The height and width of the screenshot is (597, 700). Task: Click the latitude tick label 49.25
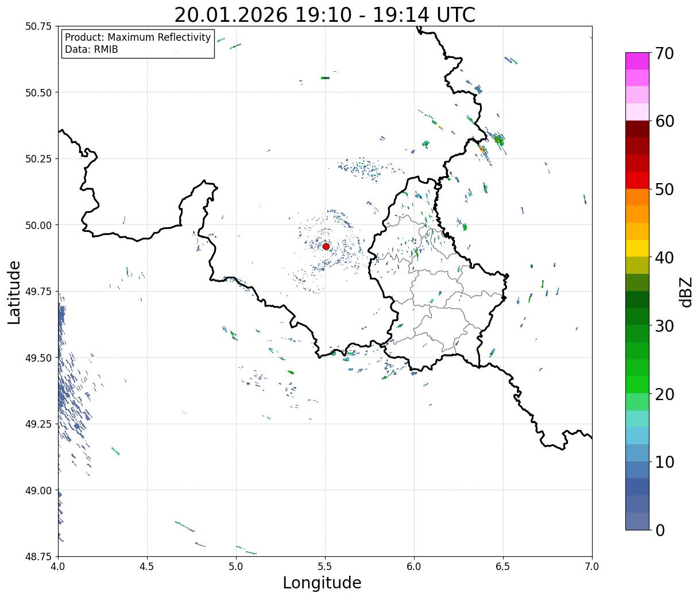click(38, 424)
